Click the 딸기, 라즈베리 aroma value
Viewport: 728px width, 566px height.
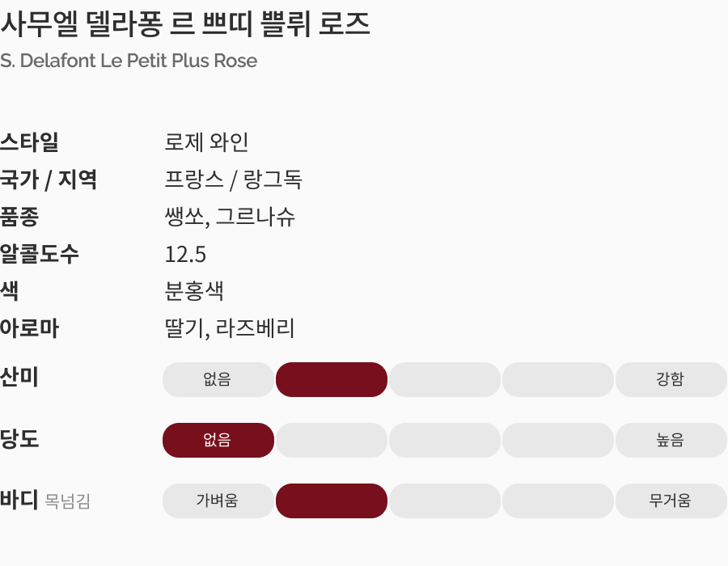[x=230, y=328]
